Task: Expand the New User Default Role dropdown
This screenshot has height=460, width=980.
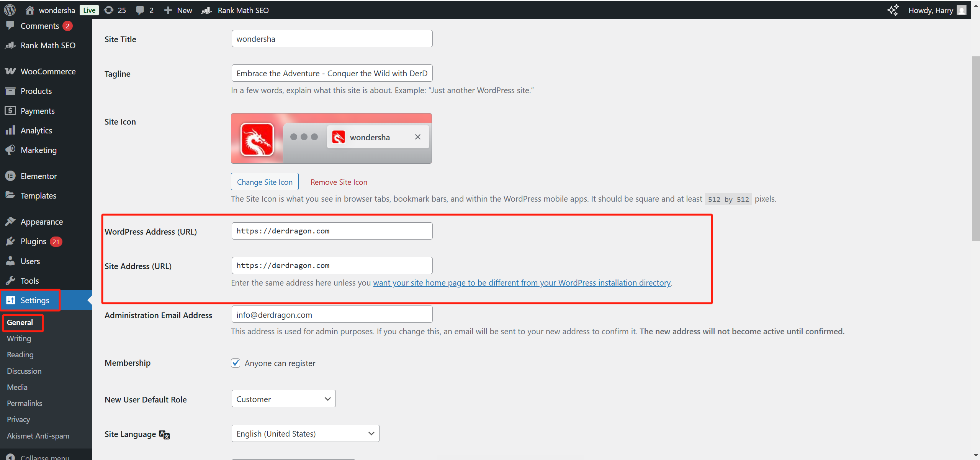Action: point(283,399)
